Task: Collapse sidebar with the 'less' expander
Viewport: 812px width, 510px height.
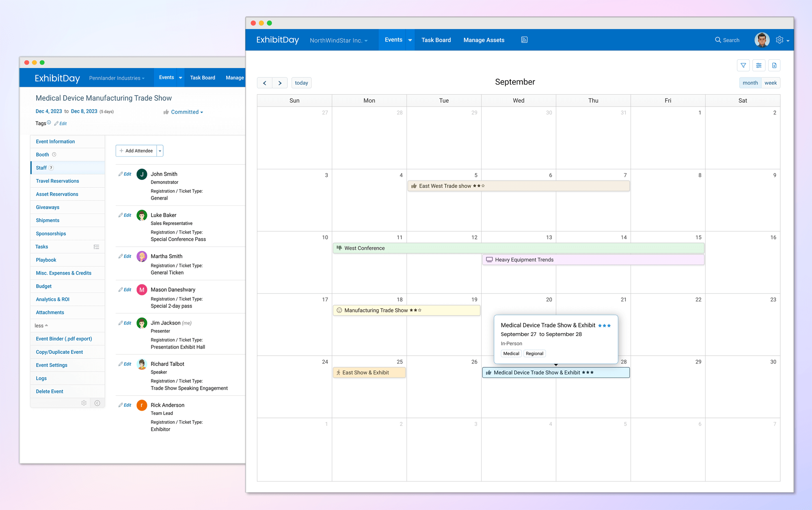Action: tap(41, 325)
